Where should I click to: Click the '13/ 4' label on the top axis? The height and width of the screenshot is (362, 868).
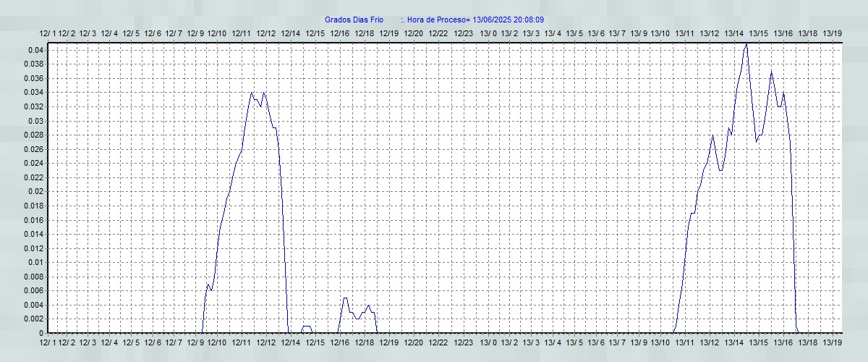tap(553, 33)
